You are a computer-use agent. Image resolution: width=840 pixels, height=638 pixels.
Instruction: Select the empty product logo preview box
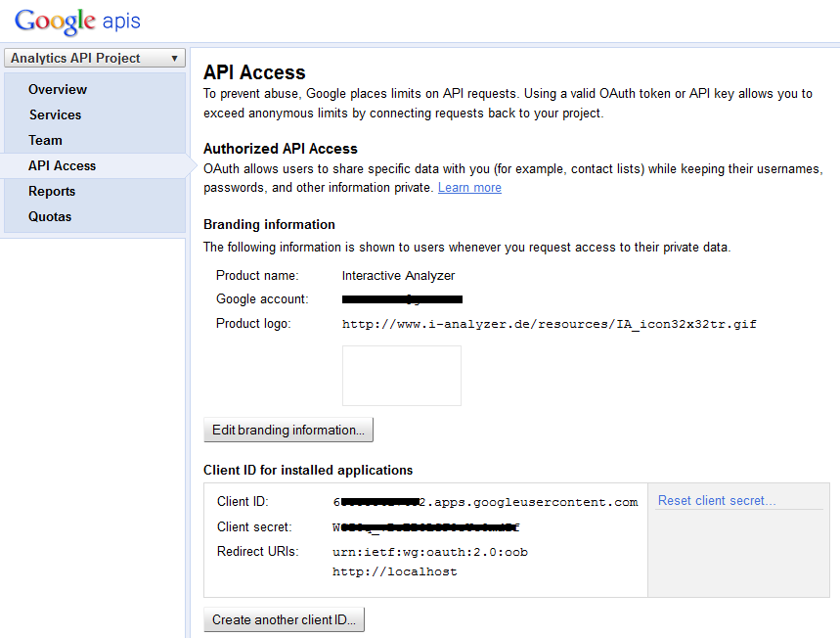(401, 376)
